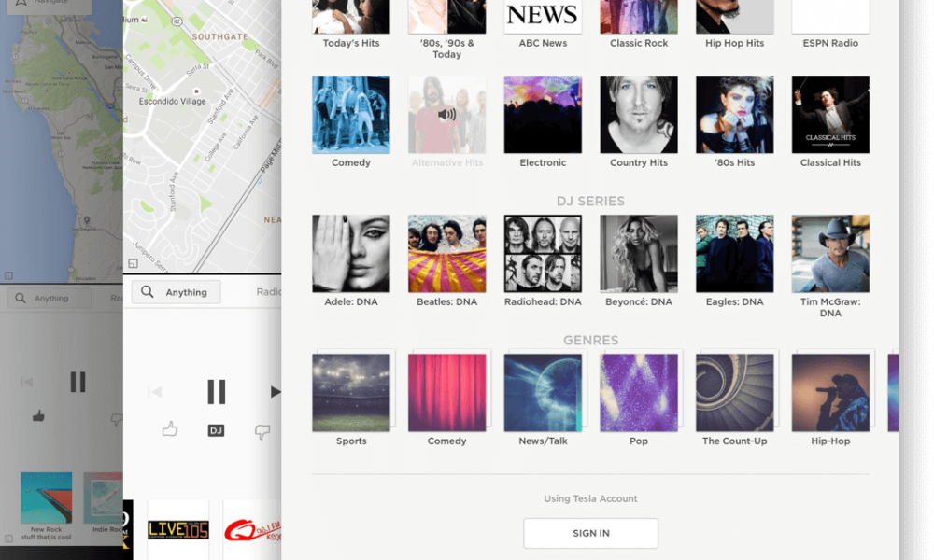Image resolution: width=934 pixels, height=560 pixels.
Task: Click the Escondido Village label on the map
Action: point(172,101)
